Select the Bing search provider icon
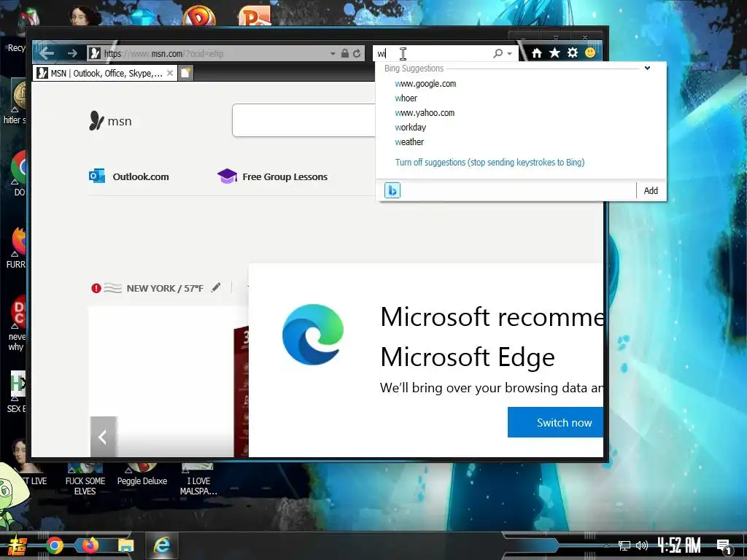The height and width of the screenshot is (560, 747). pos(392,190)
